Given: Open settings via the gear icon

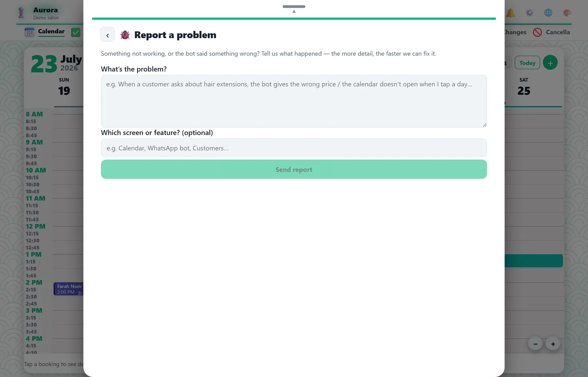Looking at the screenshot, I should pyautogui.click(x=529, y=13).
